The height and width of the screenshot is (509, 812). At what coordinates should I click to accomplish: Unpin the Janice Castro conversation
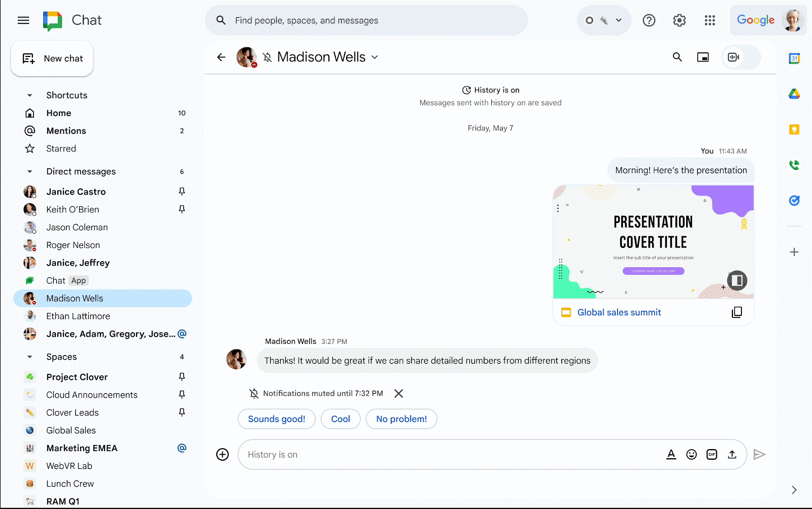tap(182, 192)
